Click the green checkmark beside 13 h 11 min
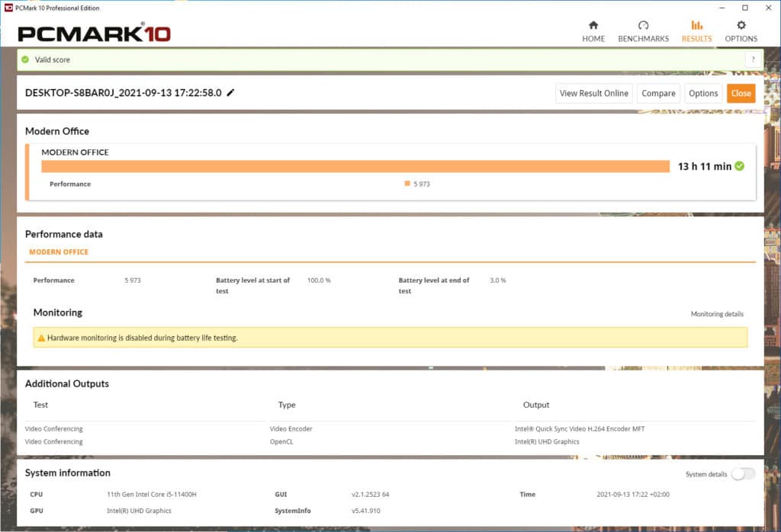 pyautogui.click(x=740, y=166)
